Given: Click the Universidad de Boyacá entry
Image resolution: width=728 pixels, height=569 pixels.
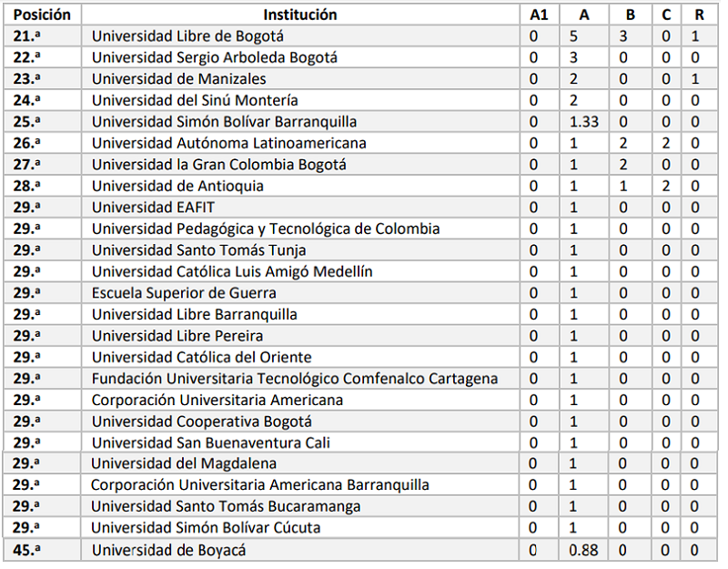Looking at the screenshot, I should (x=168, y=550).
